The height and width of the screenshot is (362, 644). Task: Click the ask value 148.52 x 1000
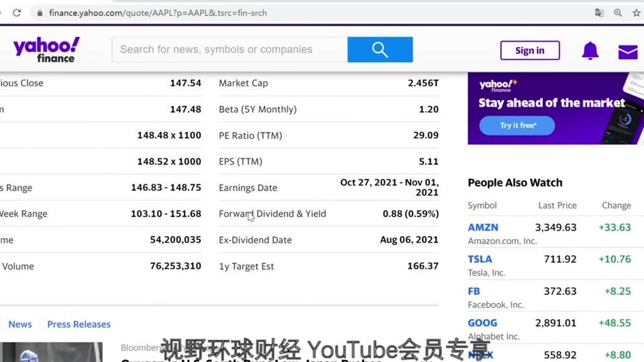point(169,162)
